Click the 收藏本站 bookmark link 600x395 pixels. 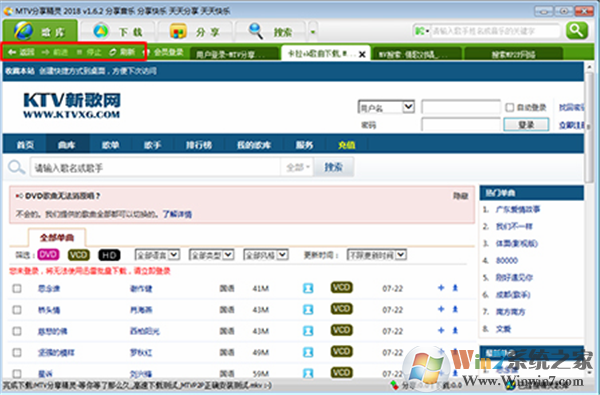point(20,71)
